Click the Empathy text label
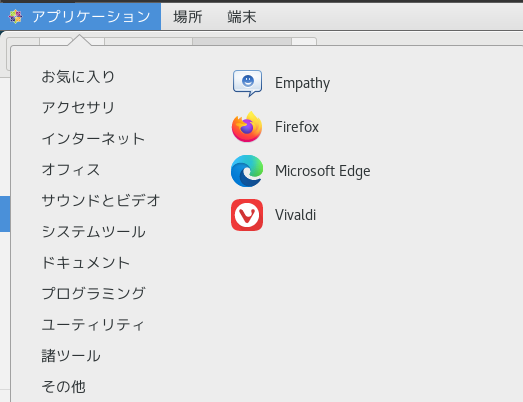 click(302, 83)
